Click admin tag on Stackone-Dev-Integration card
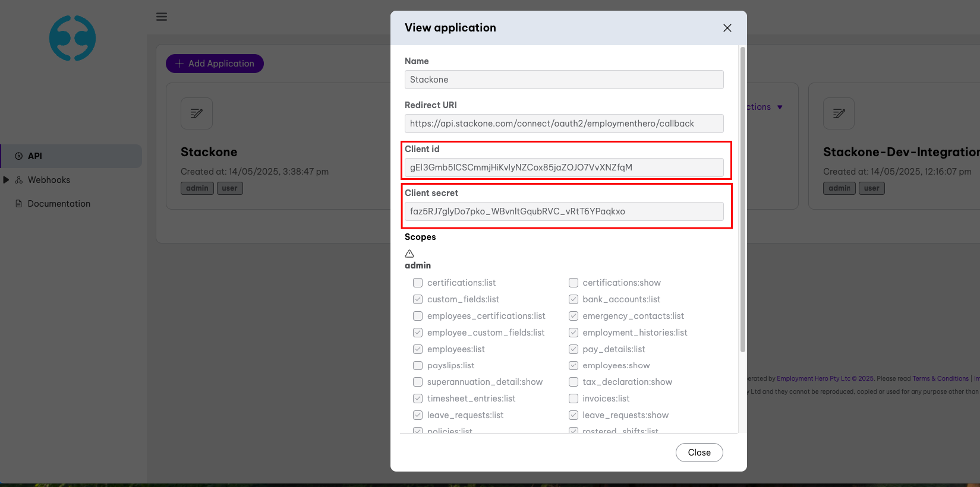This screenshot has width=980, height=487. (840, 188)
